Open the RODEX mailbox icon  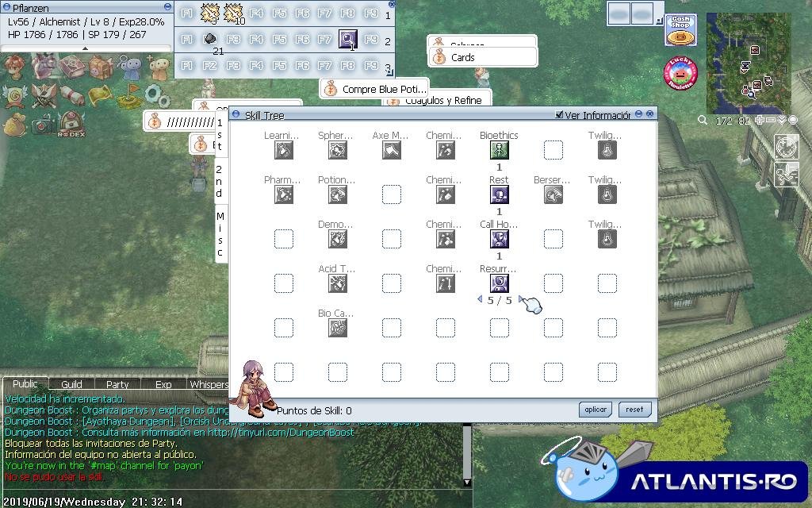(x=71, y=125)
